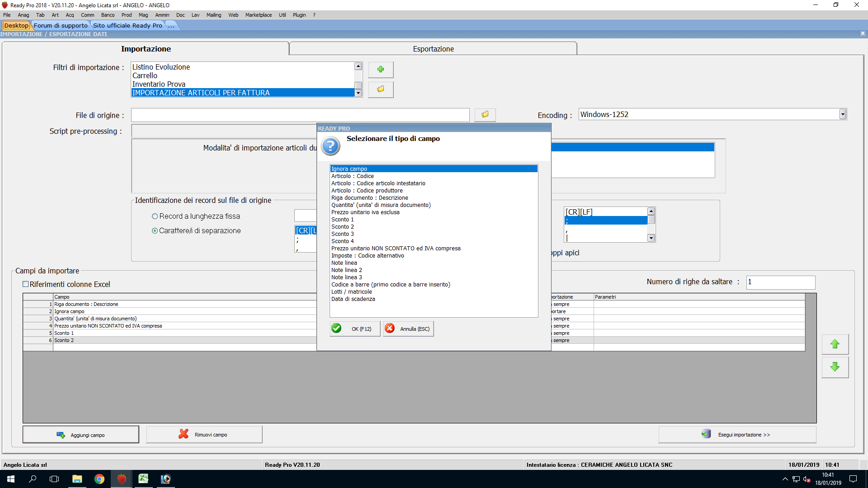Open the ? help menu
This screenshot has width=868, height=488.
coord(314,15)
